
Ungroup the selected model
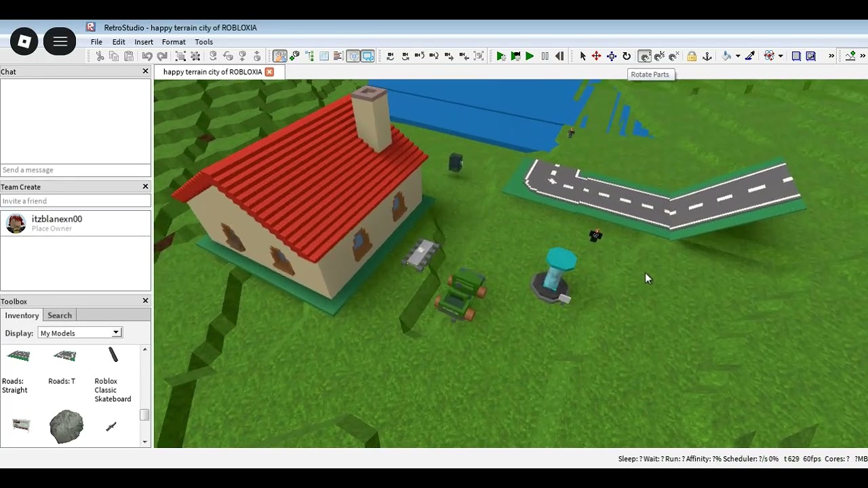pyautogui.click(x=195, y=56)
